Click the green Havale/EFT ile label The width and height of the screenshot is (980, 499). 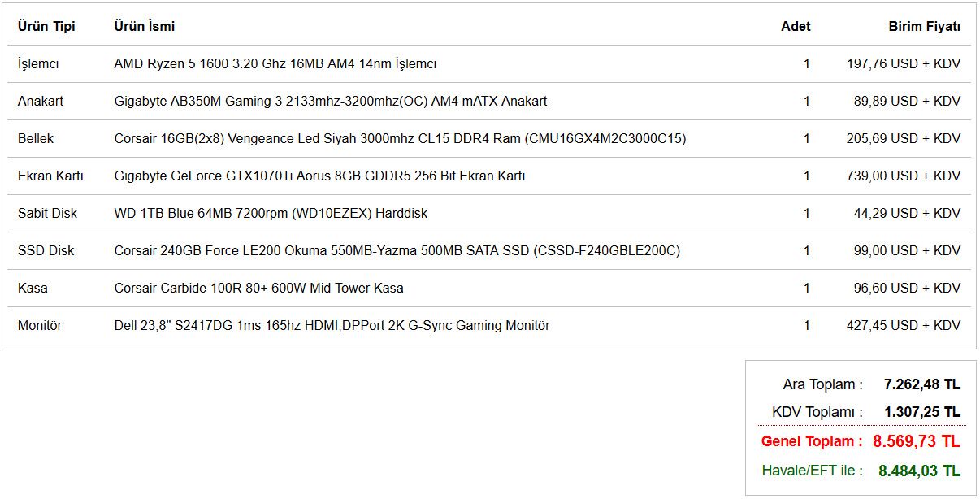(813, 470)
